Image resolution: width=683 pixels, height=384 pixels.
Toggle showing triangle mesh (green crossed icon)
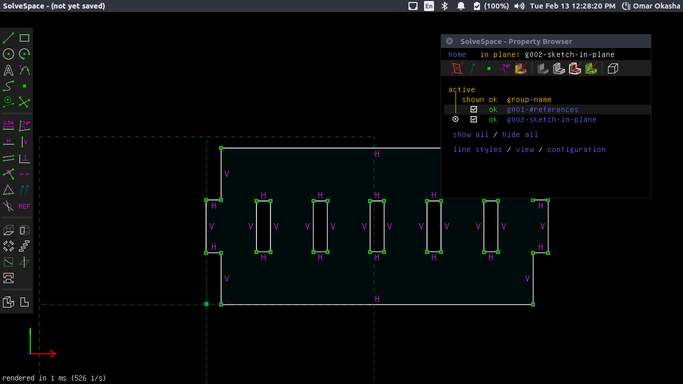591,68
